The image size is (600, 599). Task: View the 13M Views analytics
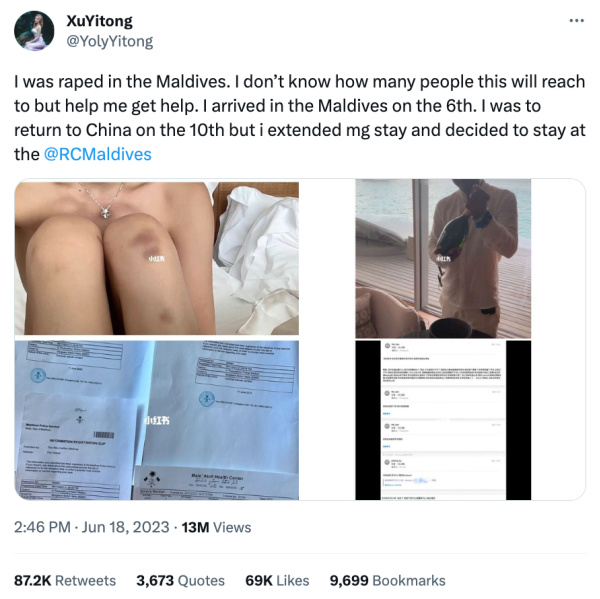coord(216,527)
